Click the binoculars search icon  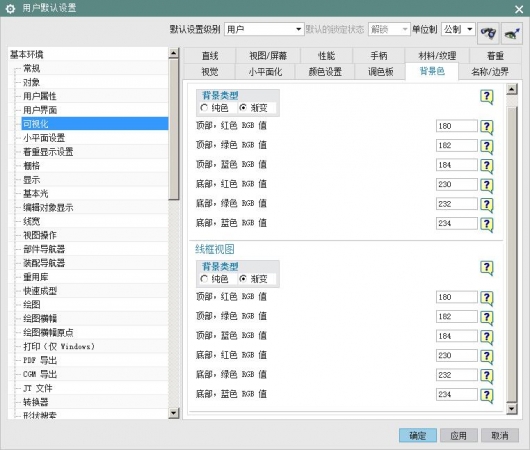point(488,33)
